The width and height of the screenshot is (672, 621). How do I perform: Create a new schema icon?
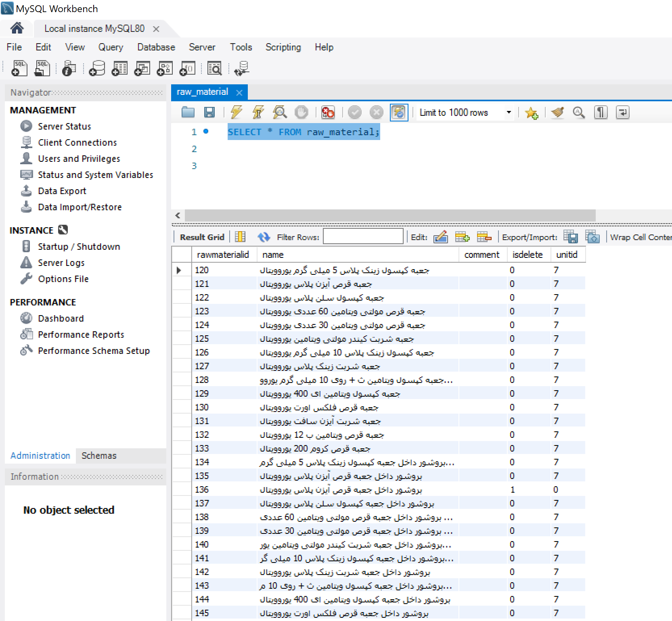pos(97,68)
